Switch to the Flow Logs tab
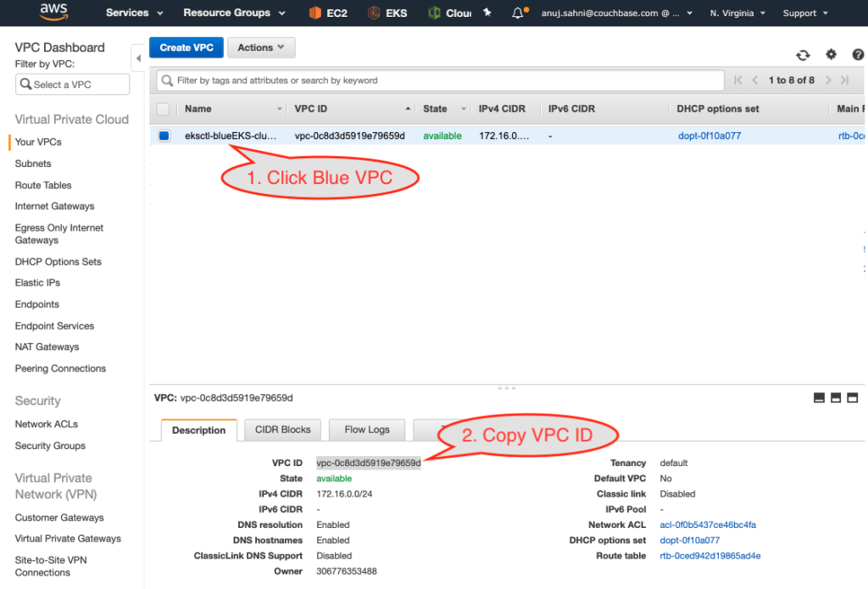 366,430
